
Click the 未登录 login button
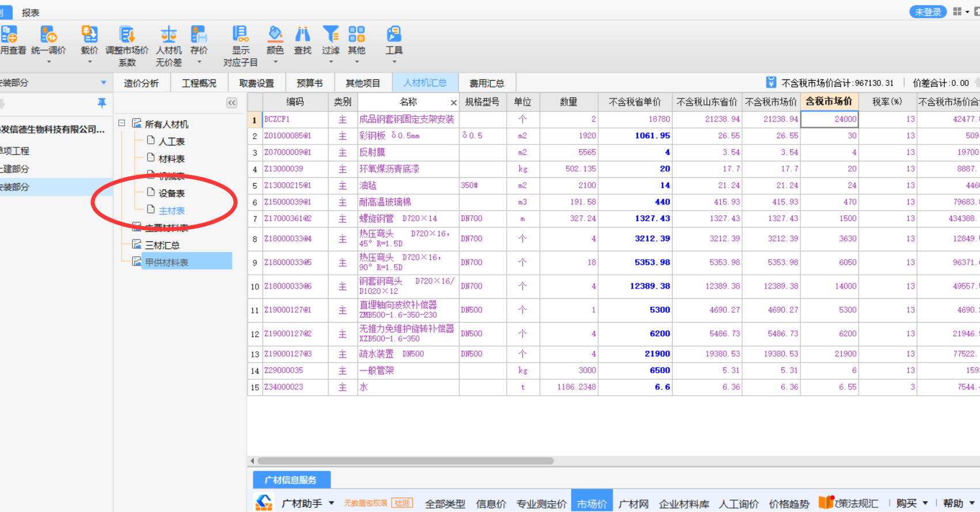928,12
